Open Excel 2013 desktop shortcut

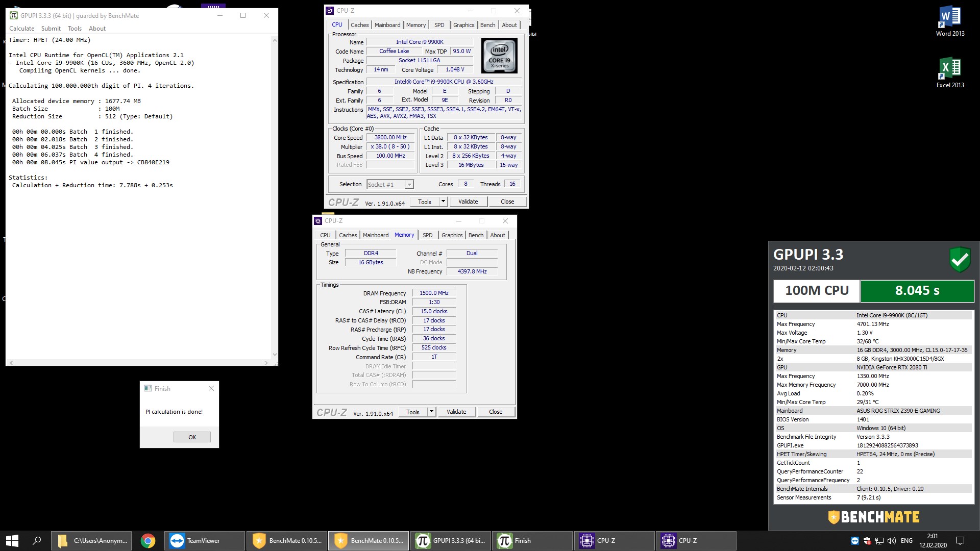(x=950, y=72)
